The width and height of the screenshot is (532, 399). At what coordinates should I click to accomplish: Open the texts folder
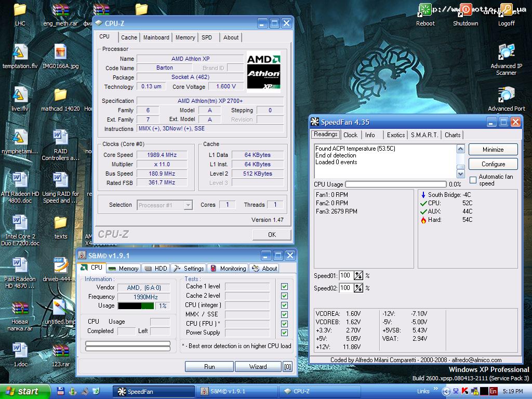point(60,227)
